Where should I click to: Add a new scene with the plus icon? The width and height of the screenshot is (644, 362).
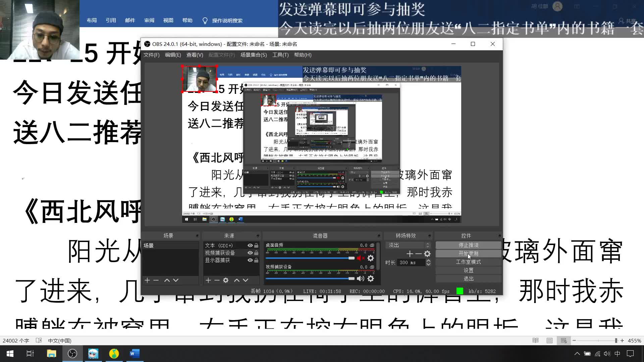(x=147, y=280)
